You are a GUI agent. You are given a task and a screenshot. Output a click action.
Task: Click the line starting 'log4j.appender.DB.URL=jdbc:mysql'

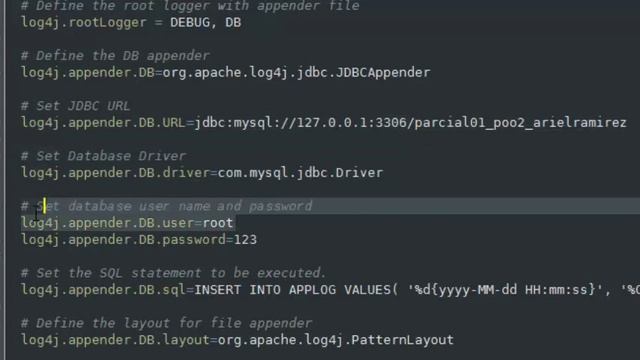click(324, 123)
